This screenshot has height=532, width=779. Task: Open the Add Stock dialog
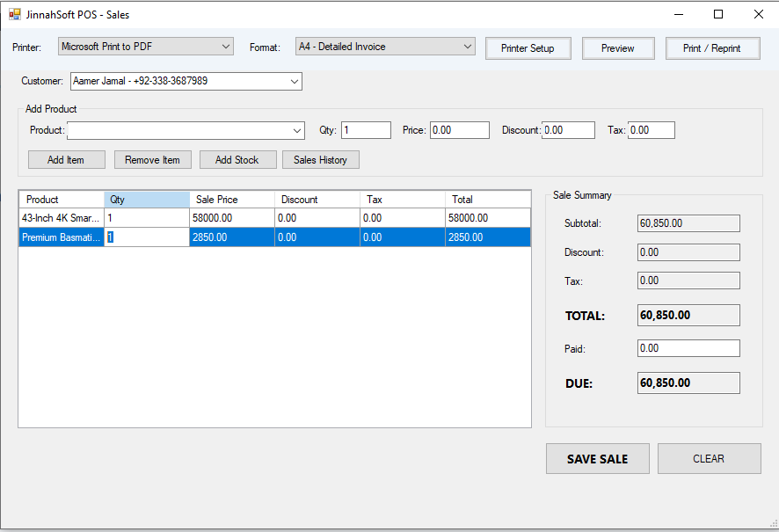[x=238, y=160]
